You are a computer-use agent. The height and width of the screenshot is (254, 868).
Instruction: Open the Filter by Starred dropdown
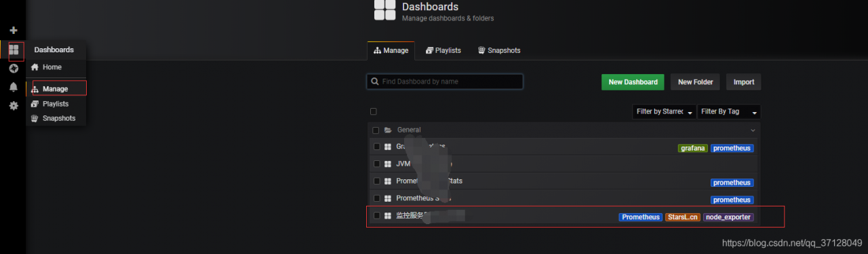664,111
